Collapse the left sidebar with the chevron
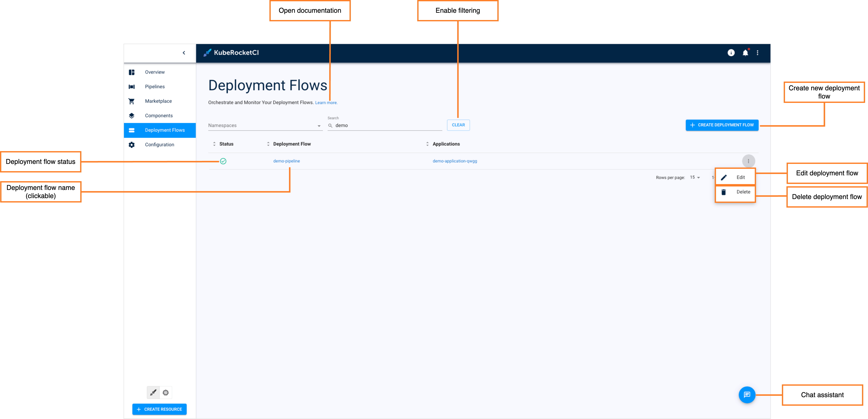Viewport: 868px width, 419px height. (x=184, y=53)
